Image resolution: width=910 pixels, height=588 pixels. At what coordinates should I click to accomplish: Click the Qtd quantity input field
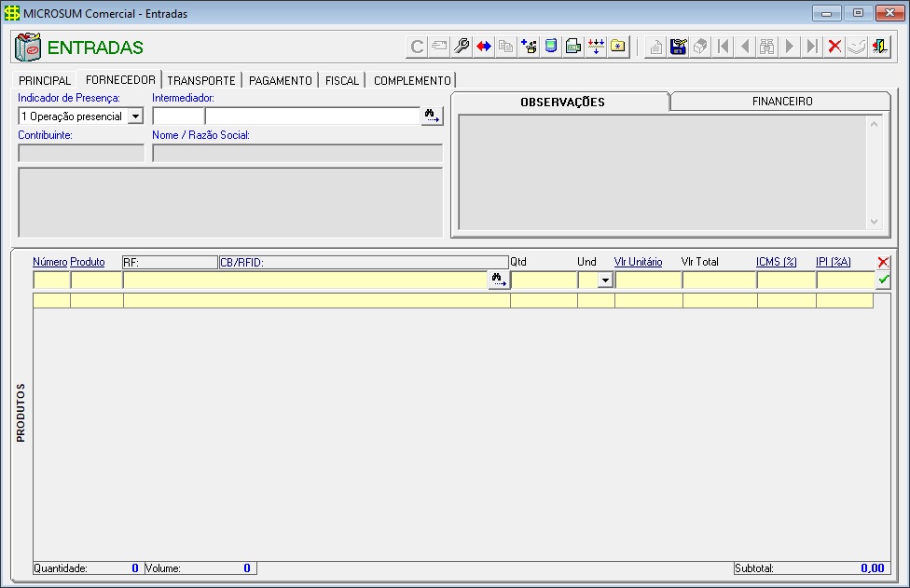[543, 280]
